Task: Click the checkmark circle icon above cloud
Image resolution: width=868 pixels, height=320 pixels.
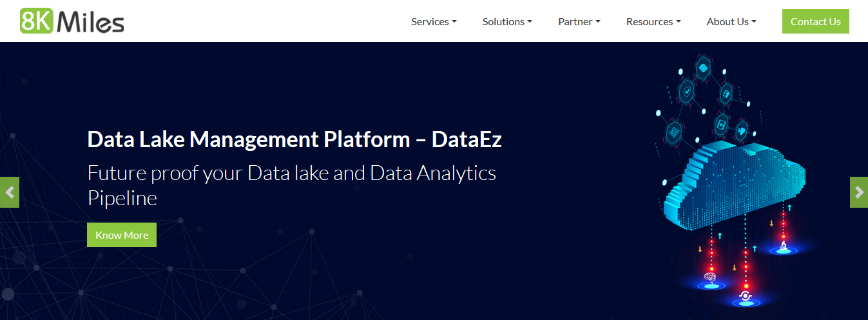Action: [688, 90]
